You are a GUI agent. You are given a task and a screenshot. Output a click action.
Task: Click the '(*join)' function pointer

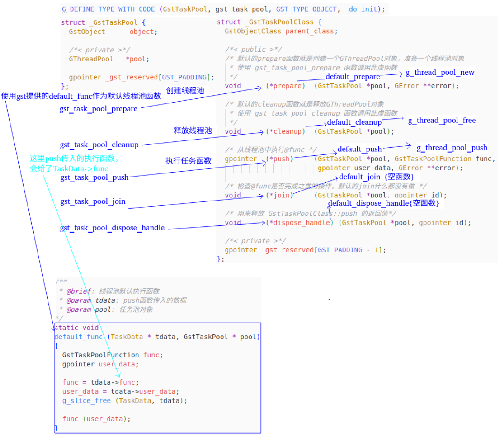tap(280, 195)
